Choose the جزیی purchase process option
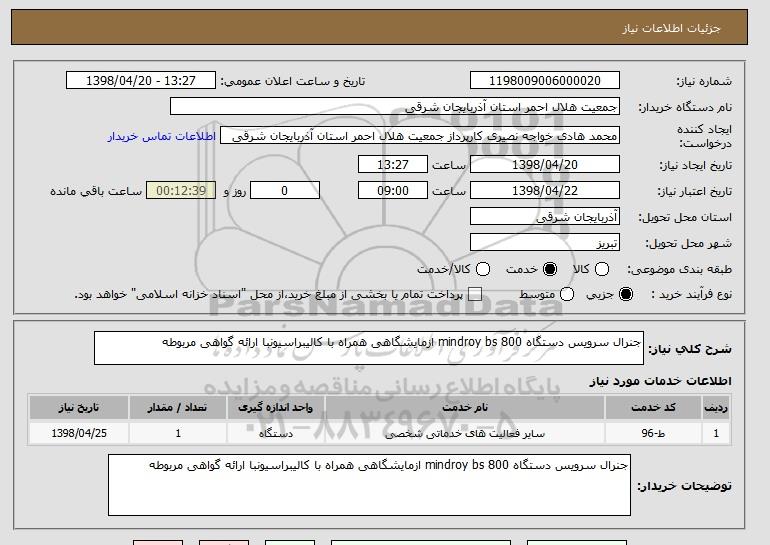The height and width of the screenshot is (545, 770). (626, 294)
